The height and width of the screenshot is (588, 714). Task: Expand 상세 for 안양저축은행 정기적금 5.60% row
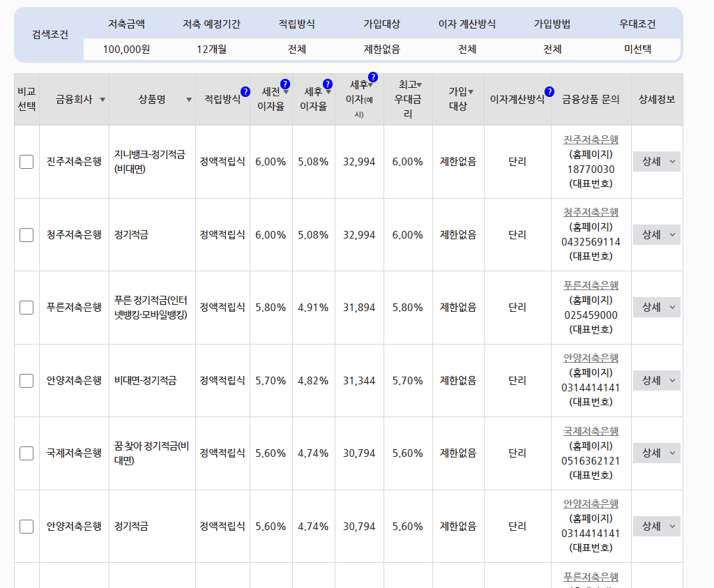[657, 526]
